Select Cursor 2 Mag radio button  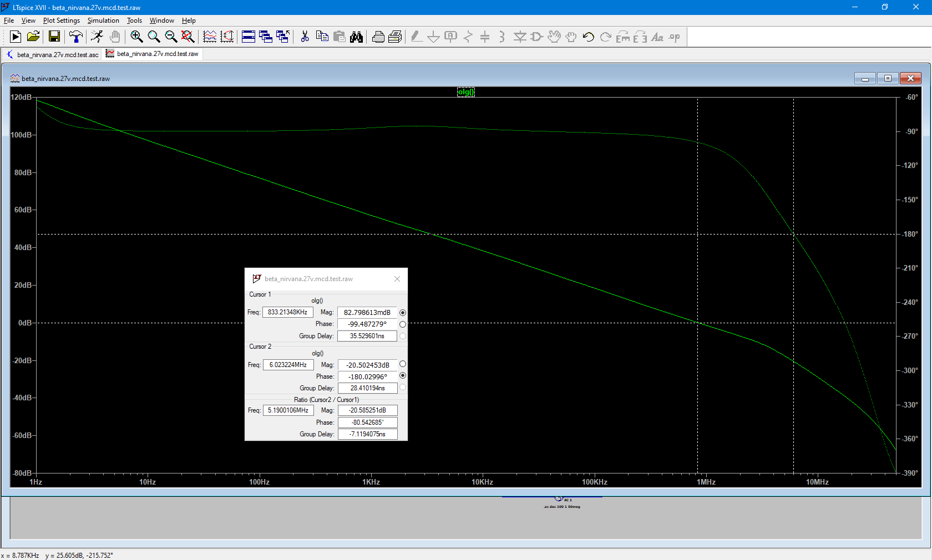(403, 364)
